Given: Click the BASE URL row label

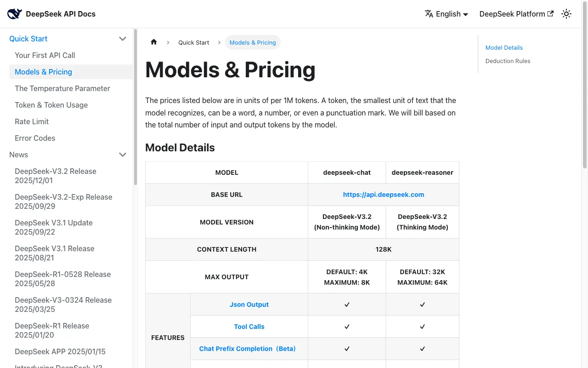Looking at the screenshot, I should [226, 195].
